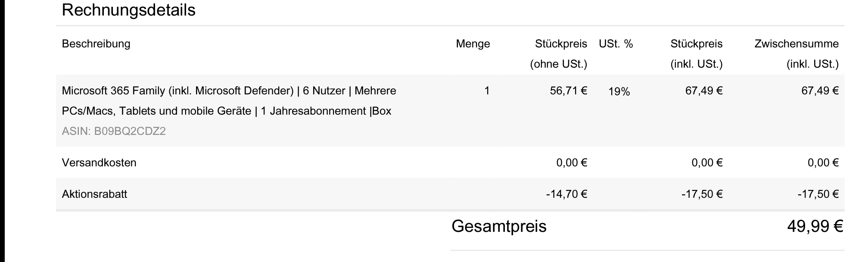This screenshot has height=262, width=868.
Task: Click the Beschreibung column header
Action: coord(96,44)
